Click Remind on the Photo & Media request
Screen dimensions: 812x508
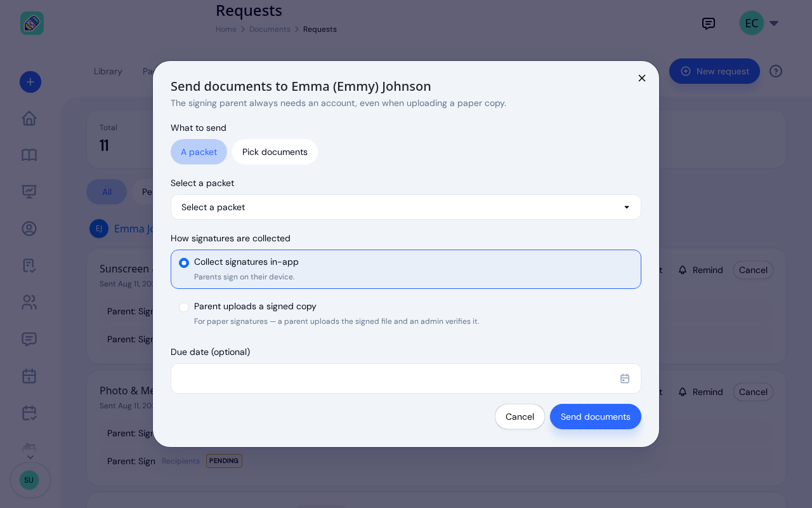click(700, 392)
